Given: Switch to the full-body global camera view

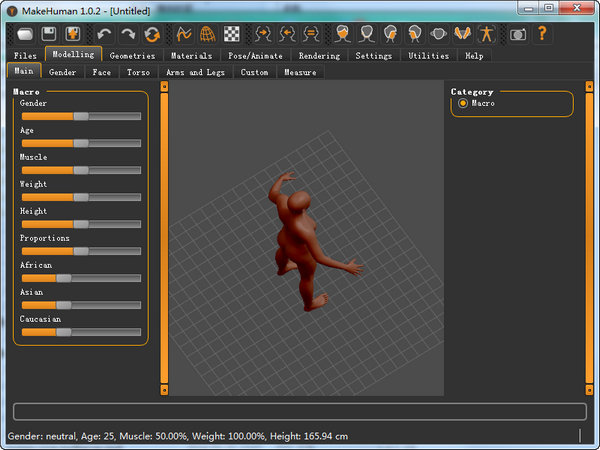Looking at the screenshot, I should tap(485, 34).
